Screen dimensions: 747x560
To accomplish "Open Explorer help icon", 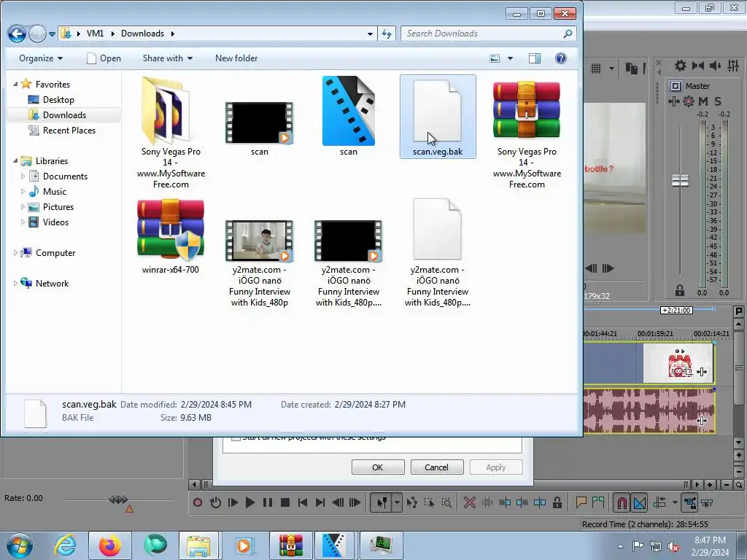I will [x=561, y=58].
